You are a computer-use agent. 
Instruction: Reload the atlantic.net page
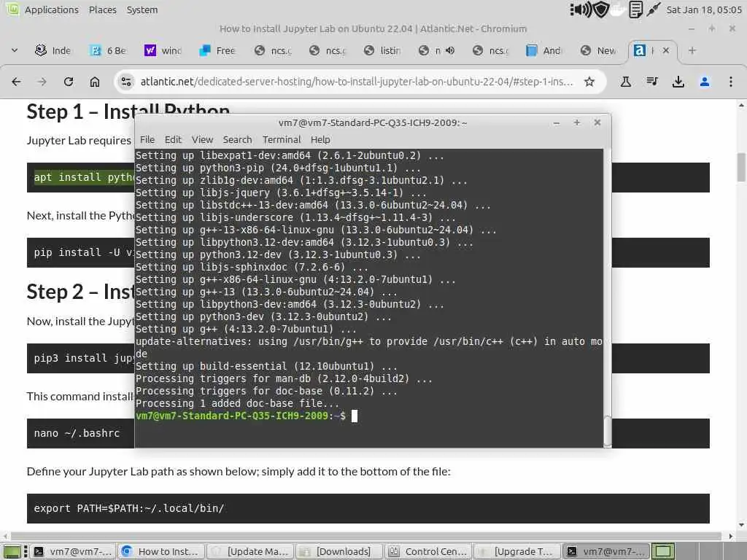(x=69, y=82)
